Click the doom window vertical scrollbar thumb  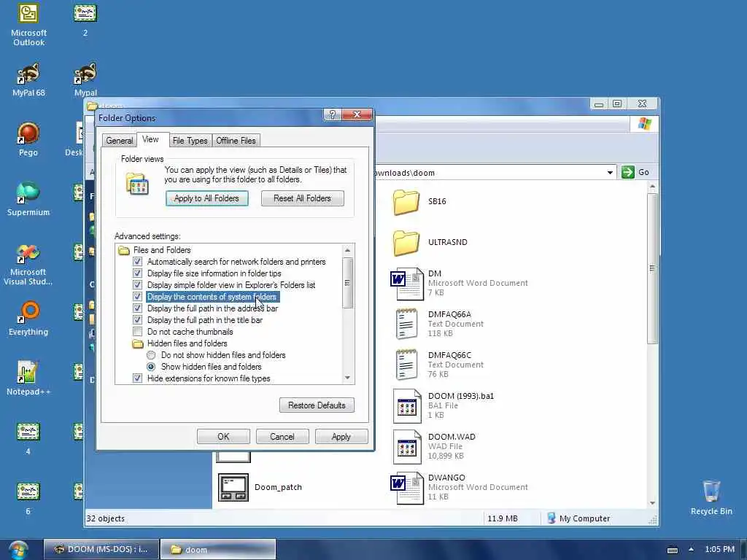(652, 268)
